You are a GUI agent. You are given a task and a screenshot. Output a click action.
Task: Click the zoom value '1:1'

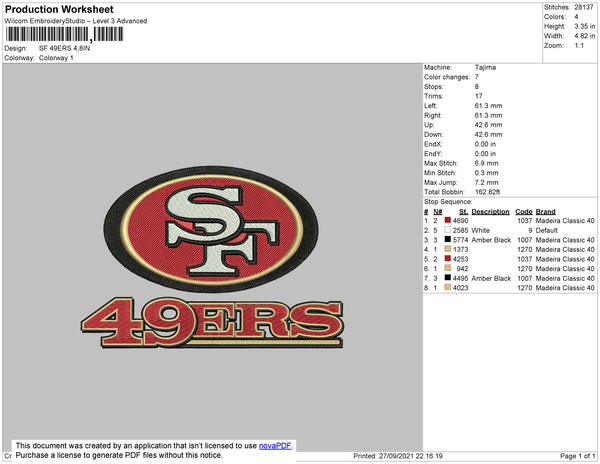pos(579,46)
